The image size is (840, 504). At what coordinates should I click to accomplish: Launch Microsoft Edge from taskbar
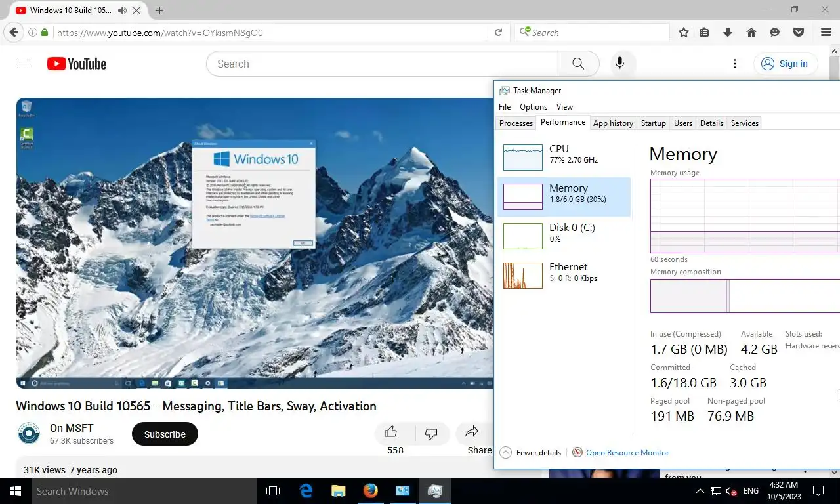tap(306, 491)
